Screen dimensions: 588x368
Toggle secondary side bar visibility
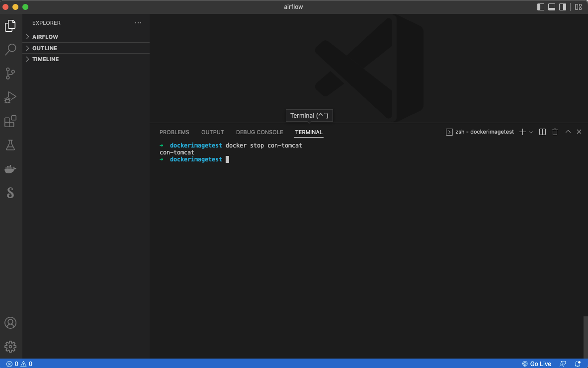click(563, 7)
